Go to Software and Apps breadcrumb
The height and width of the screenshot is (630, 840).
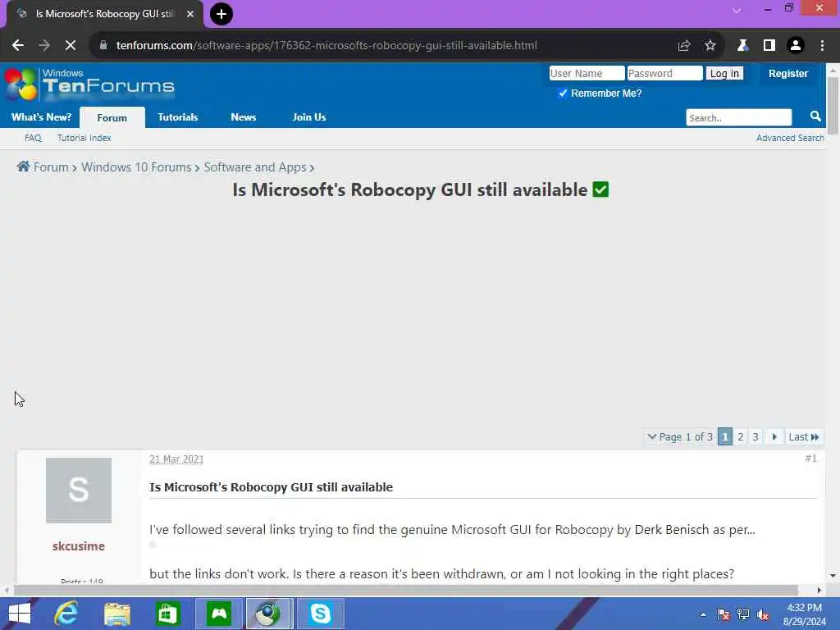tap(255, 167)
